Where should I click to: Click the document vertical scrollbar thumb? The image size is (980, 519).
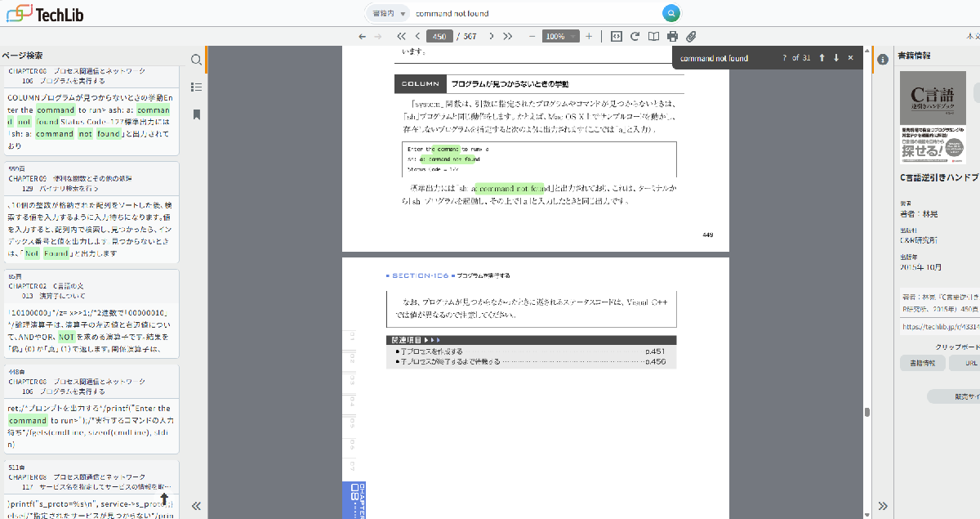point(867,413)
